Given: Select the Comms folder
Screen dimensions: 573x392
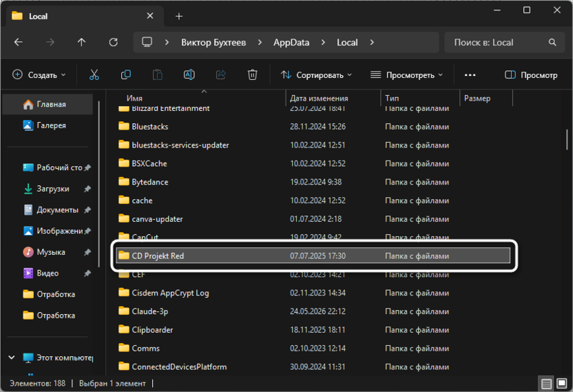Looking at the screenshot, I should pyautogui.click(x=313, y=348).
